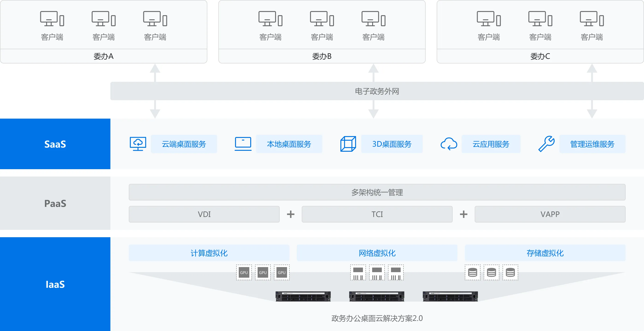Open the 多架构统一管理 bar
The width and height of the screenshot is (644, 331).
pos(377,192)
